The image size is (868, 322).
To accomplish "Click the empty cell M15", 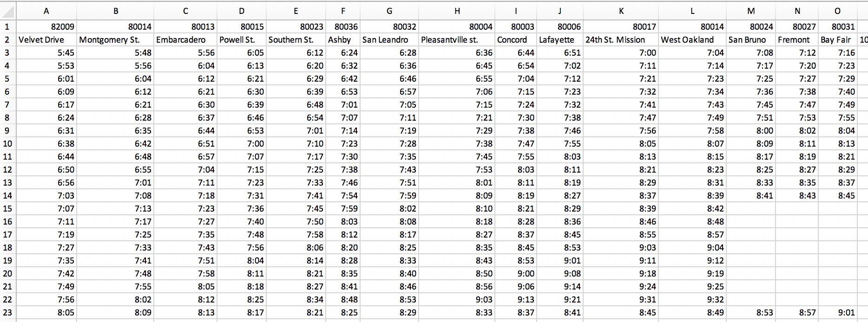I will point(751,209).
